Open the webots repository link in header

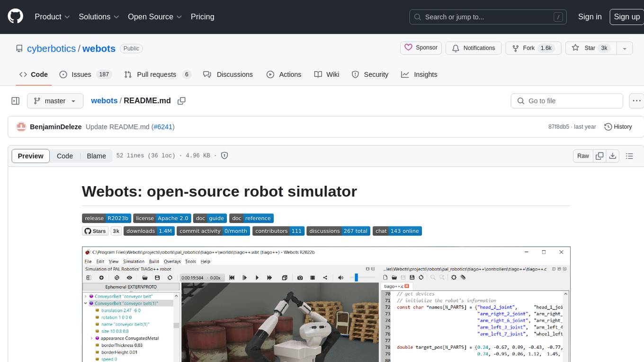99,48
